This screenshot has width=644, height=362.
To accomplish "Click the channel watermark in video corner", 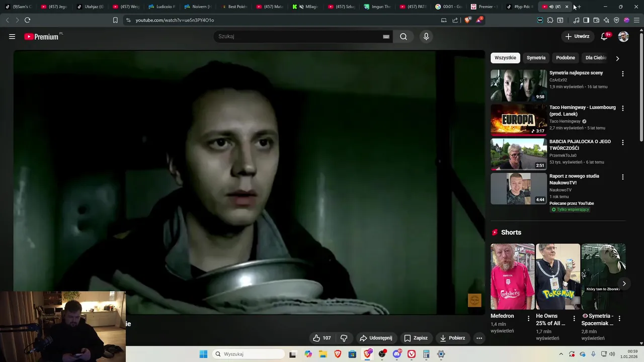I will click(474, 301).
